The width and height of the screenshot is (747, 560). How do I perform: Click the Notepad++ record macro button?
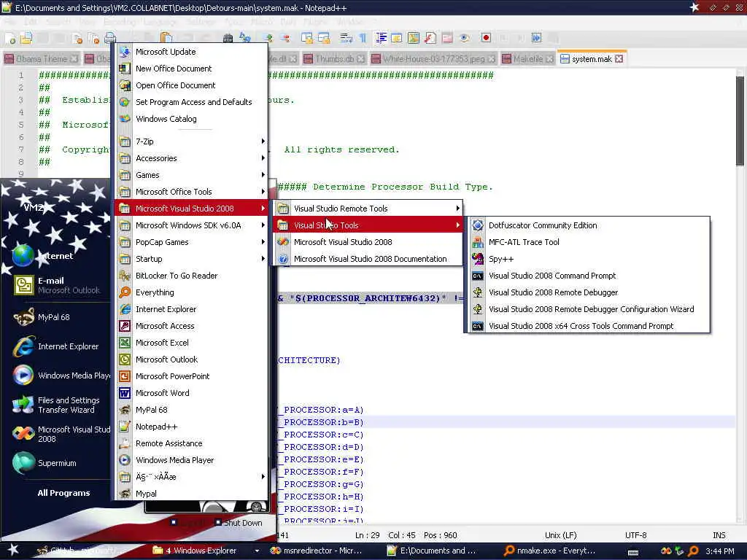coord(486,38)
